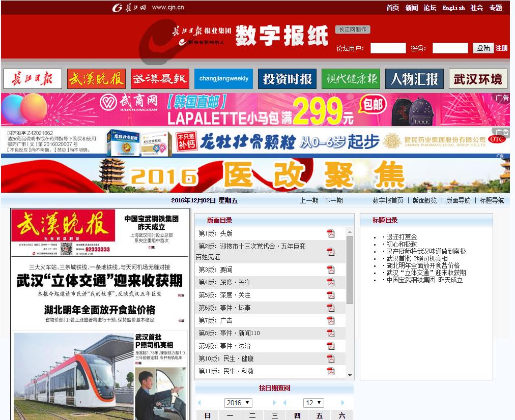Open 第6版：事件·城事 in the page list
Viewport: 515px width, 420px height.
pyautogui.click(x=224, y=308)
